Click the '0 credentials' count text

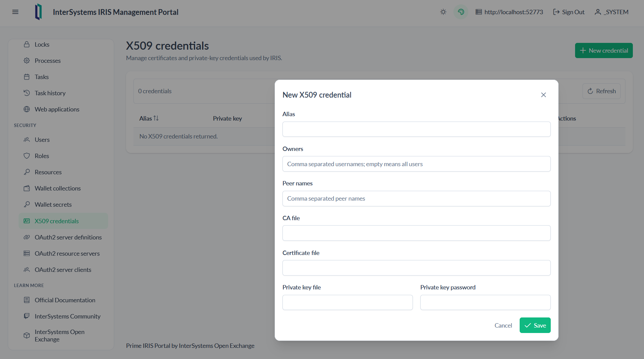(x=155, y=91)
